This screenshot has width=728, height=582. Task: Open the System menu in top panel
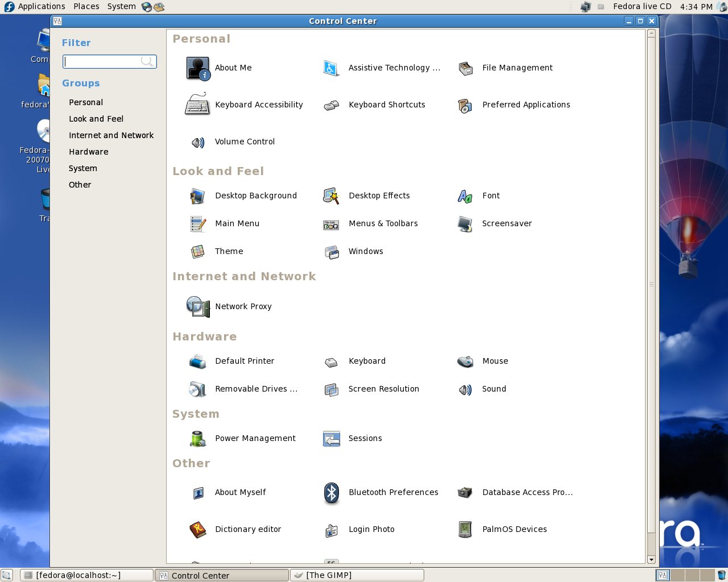(122, 7)
